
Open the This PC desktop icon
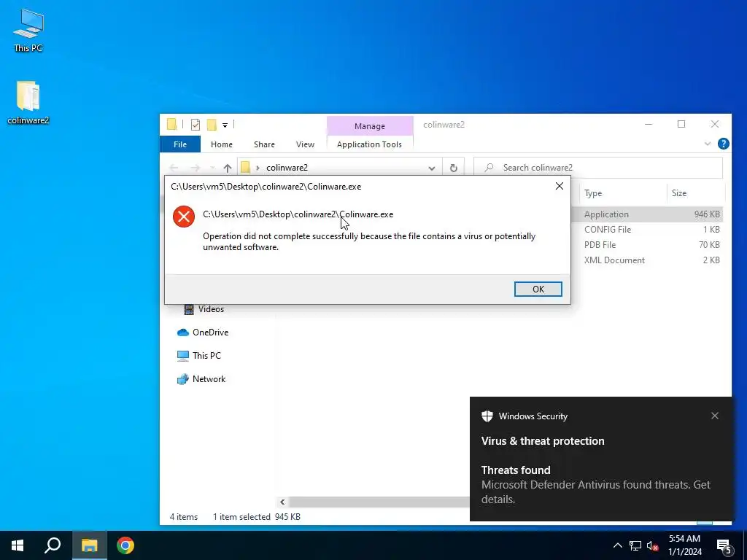tap(28, 29)
